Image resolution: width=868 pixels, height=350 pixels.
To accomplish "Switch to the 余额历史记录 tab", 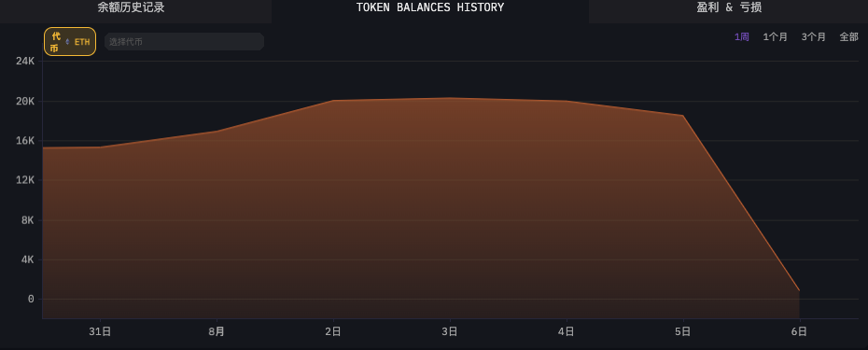I will click(x=132, y=7).
